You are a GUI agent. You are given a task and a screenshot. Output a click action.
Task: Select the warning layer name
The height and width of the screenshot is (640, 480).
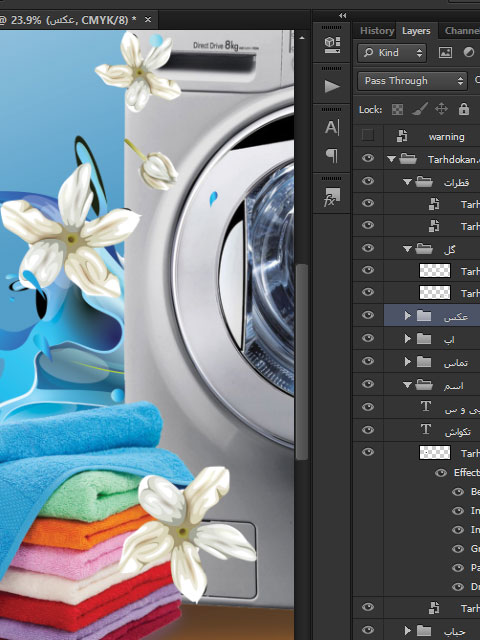pos(446,137)
